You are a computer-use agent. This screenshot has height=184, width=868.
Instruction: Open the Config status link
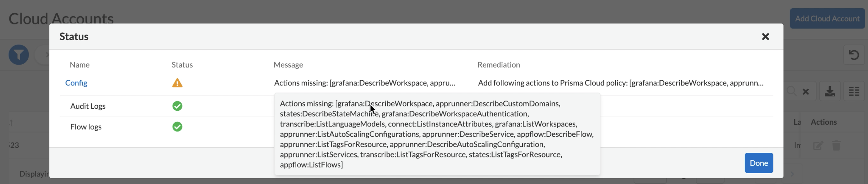point(76,83)
